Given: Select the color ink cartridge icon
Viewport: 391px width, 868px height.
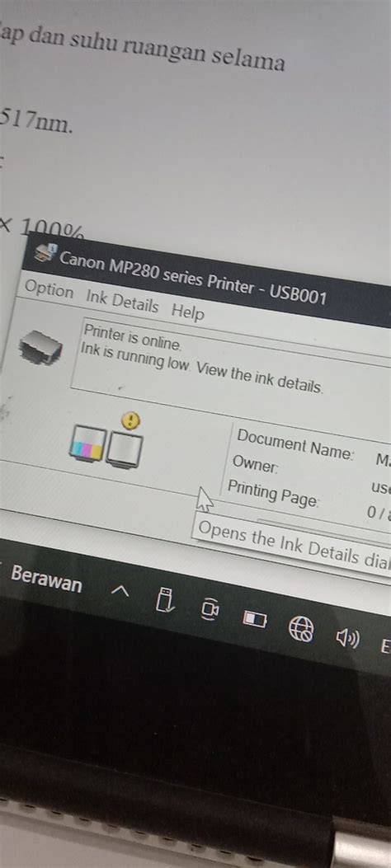Looking at the screenshot, I should click(87, 443).
